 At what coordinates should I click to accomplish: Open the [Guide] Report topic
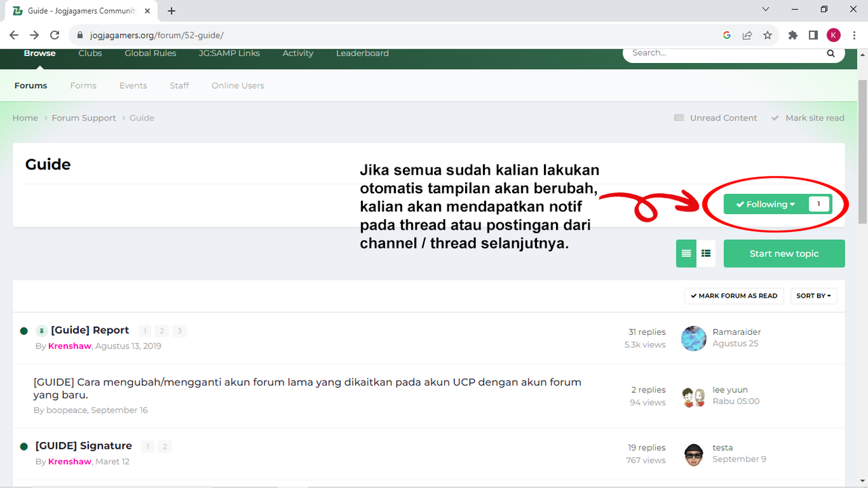click(x=90, y=330)
